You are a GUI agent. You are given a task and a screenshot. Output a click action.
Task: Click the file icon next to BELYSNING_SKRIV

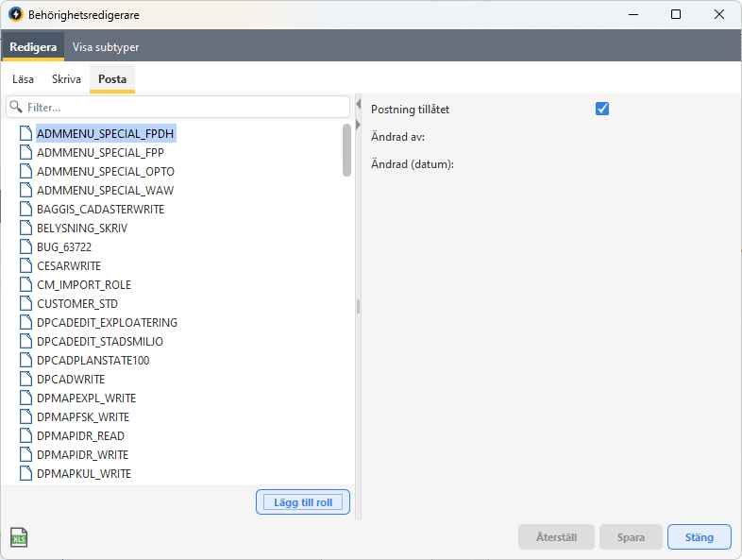click(x=26, y=228)
